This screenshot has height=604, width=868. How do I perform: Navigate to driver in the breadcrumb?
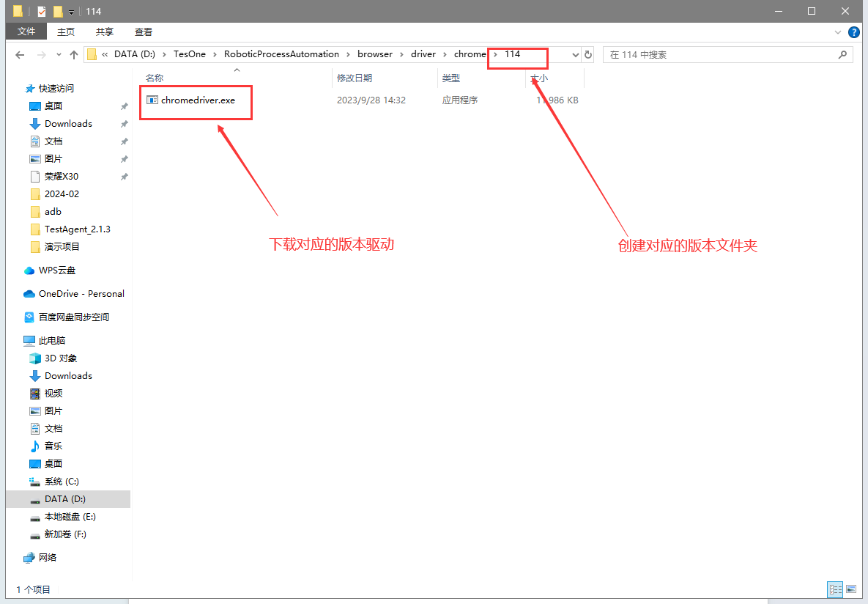(x=423, y=54)
